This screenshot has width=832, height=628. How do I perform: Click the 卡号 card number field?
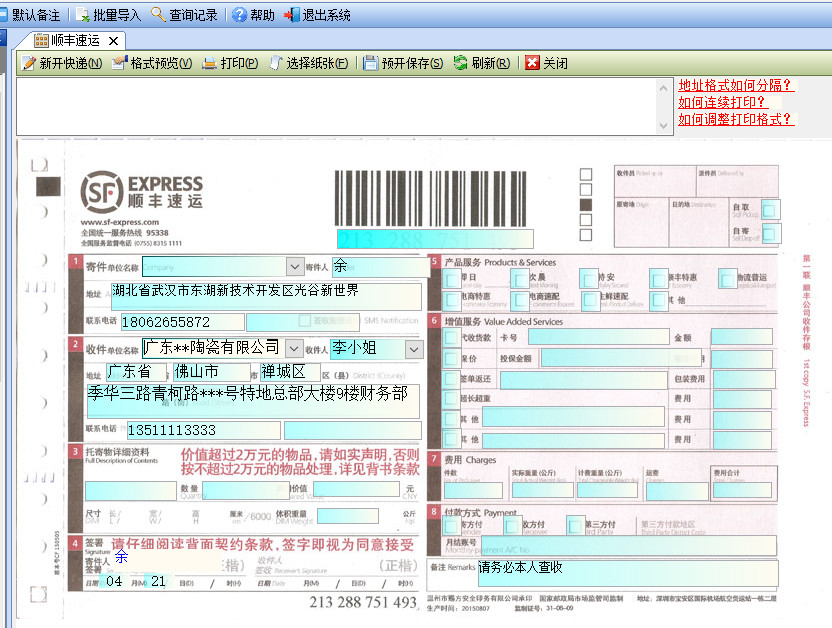[599, 337]
